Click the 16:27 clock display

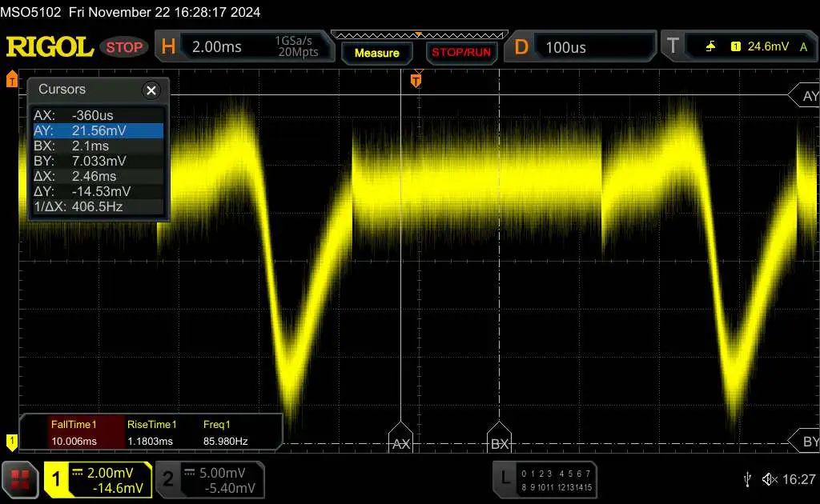coord(798,479)
